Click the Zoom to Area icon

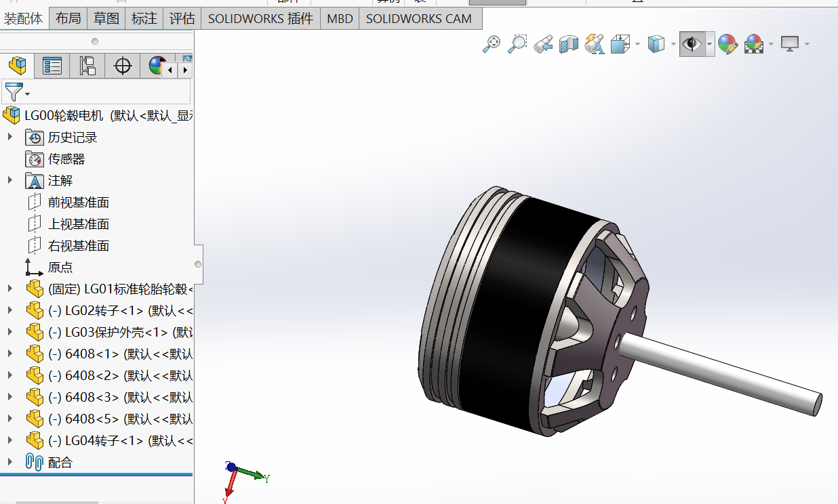pyautogui.click(x=517, y=44)
